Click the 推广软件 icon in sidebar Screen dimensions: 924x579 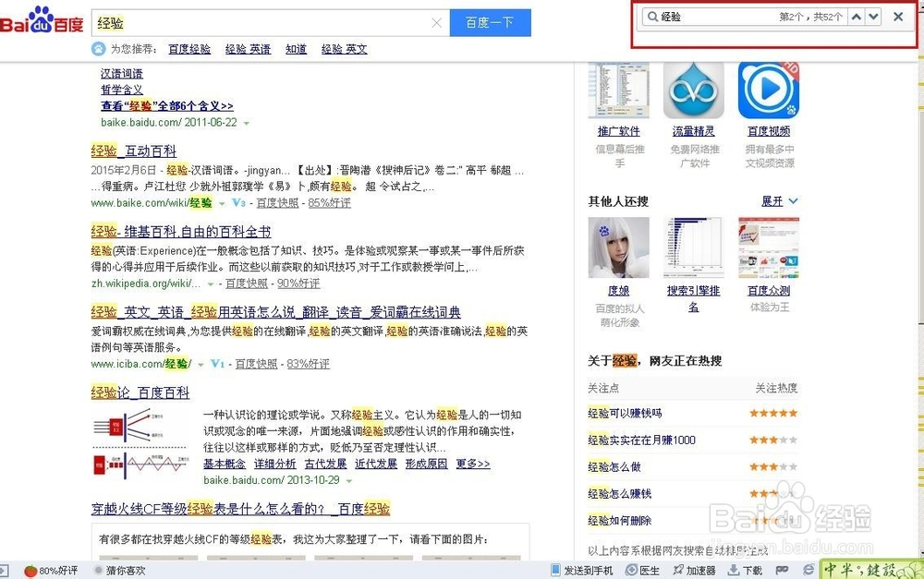point(618,90)
